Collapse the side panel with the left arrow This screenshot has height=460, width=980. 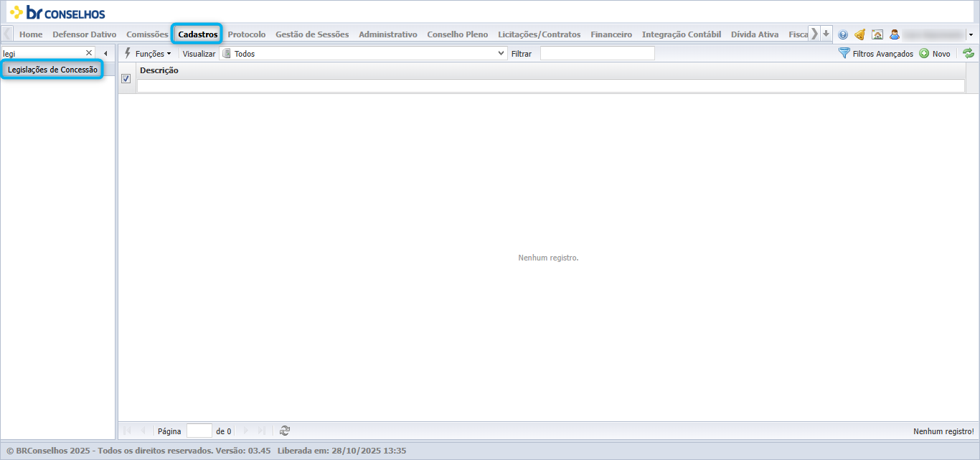105,53
